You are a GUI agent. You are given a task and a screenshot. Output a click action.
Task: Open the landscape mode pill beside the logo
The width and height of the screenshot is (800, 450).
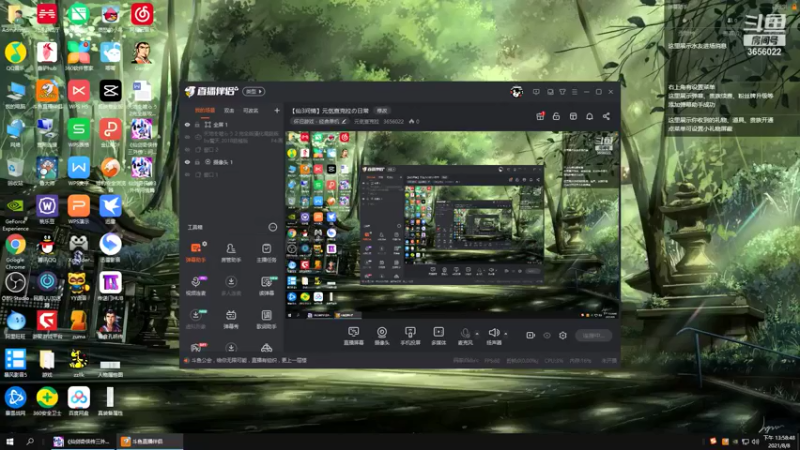click(x=254, y=91)
